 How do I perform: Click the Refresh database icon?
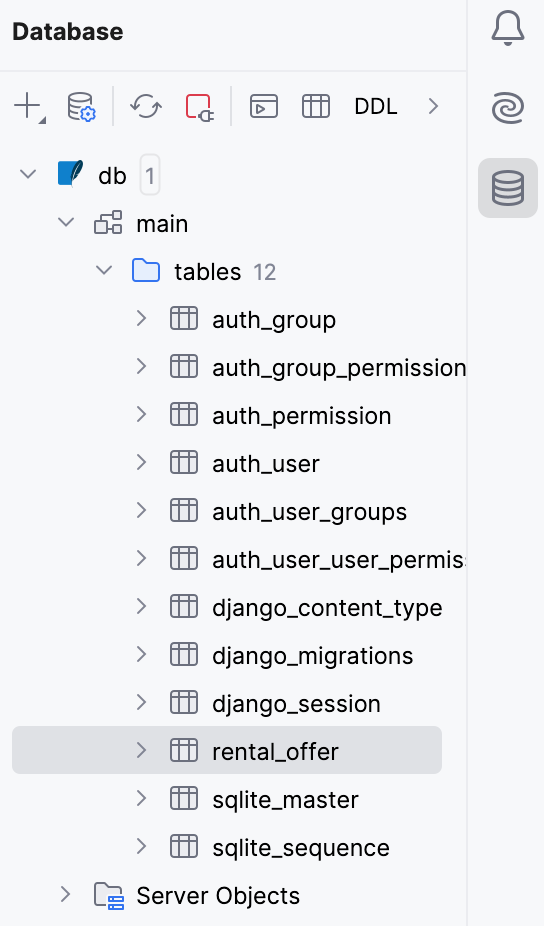coord(146,107)
